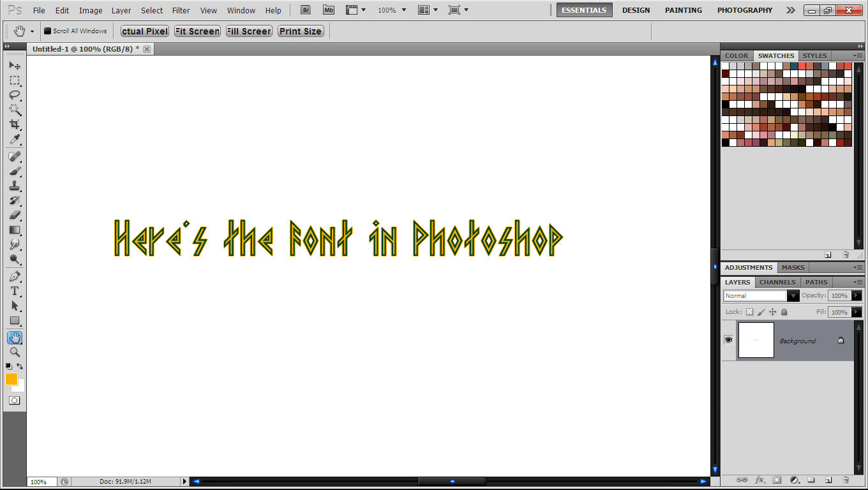
Task: Create a new fill or adjustment layer
Action: tap(795, 479)
